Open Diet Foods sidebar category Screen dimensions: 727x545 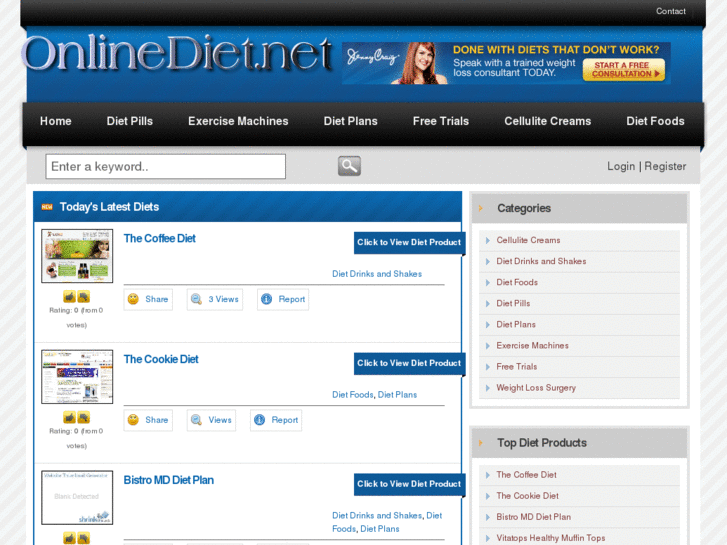click(x=517, y=282)
